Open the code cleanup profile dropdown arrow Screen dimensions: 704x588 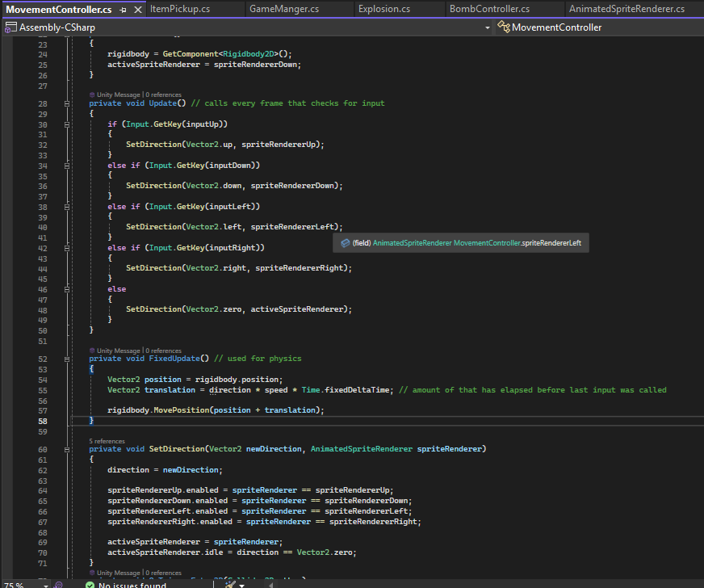[x=242, y=584]
